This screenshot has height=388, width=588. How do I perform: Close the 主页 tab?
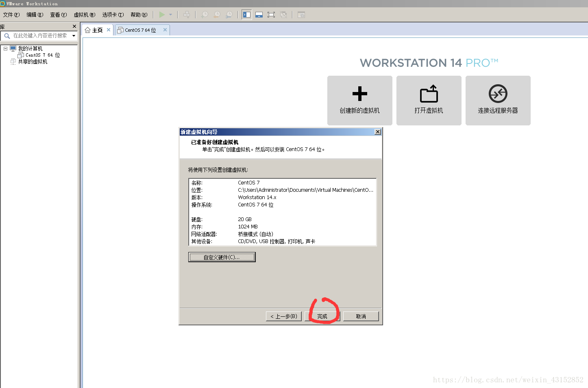click(x=109, y=30)
